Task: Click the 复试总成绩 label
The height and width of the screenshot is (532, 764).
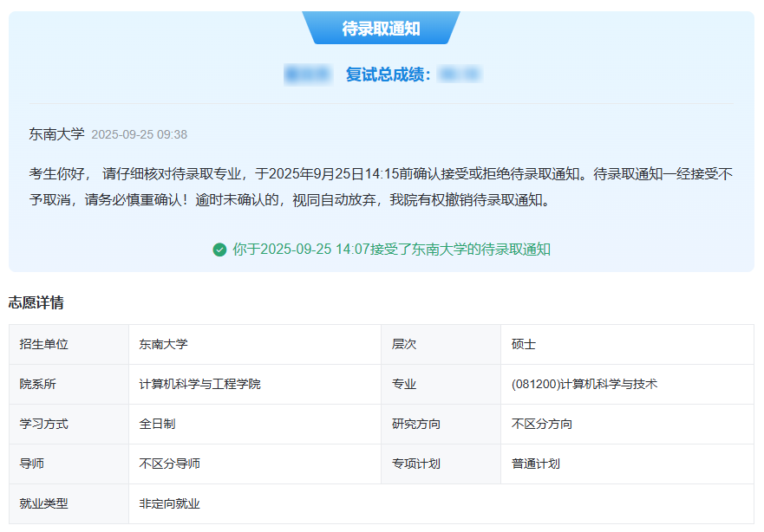Action: pos(388,75)
